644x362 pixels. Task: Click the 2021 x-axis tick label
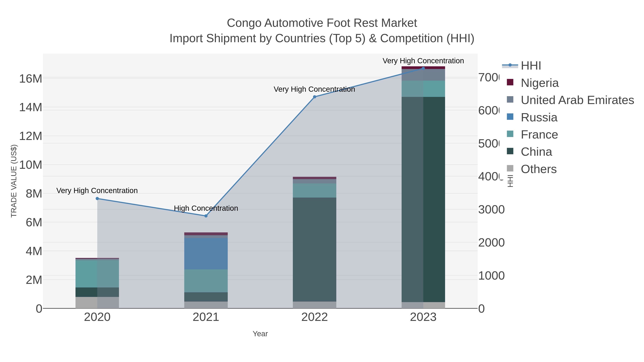point(206,317)
